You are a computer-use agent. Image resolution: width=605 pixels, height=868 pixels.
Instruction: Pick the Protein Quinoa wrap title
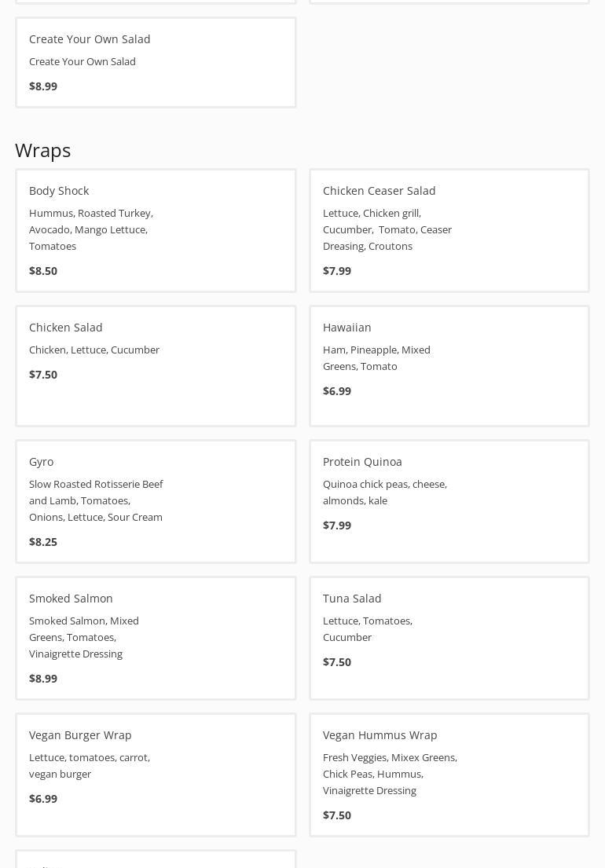362,462
